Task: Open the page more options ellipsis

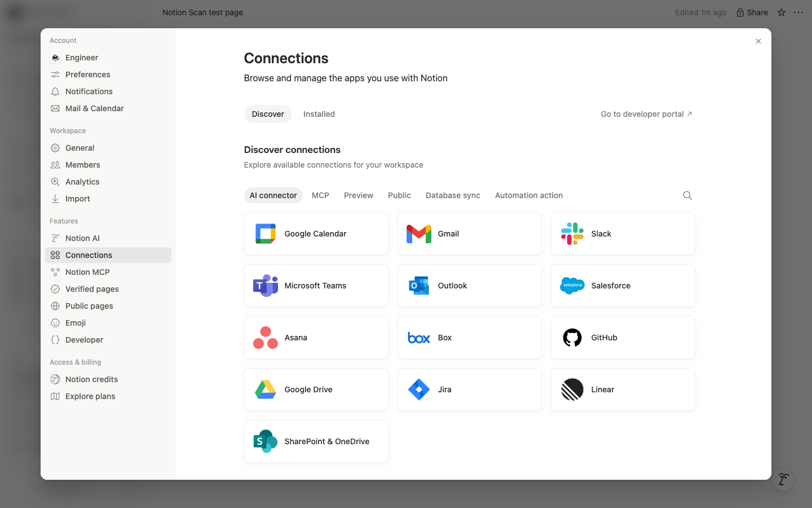Action: tap(798, 12)
